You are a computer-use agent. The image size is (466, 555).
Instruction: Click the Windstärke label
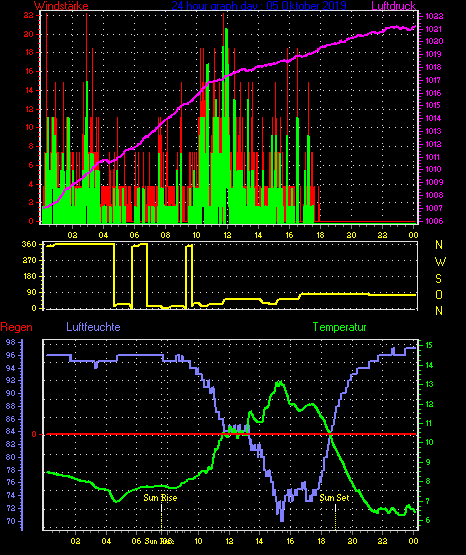click(62, 5)
